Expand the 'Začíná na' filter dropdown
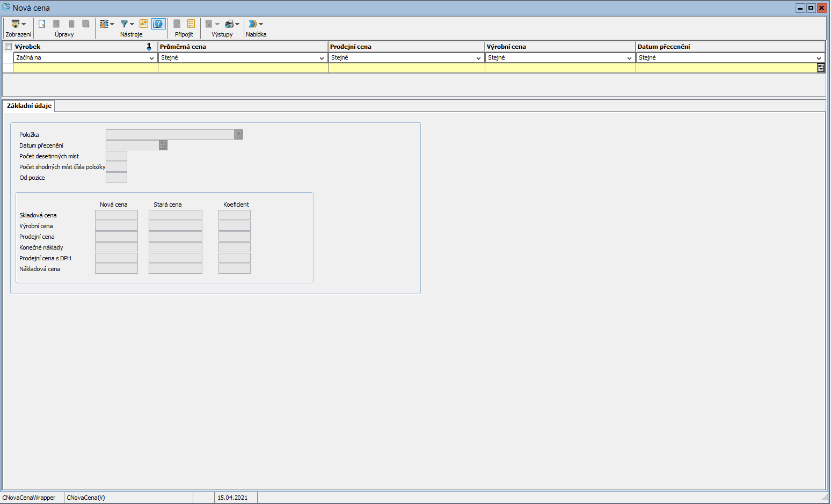Viewport: 831px width, 504px height. click(151, 58)
